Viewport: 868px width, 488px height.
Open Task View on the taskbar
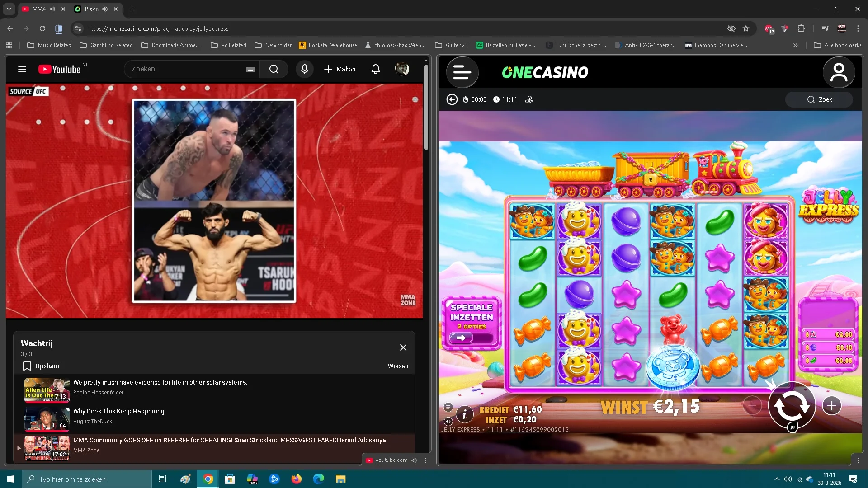click(x=163, y=479)
